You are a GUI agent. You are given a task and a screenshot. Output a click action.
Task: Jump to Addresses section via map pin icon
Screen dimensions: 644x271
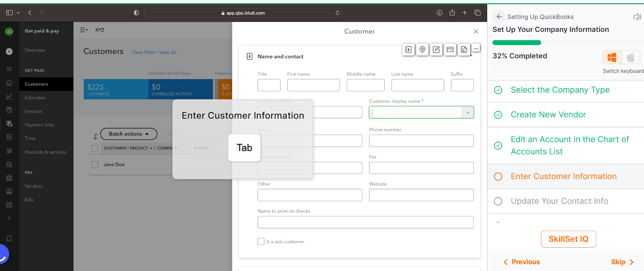(x=422, y=50)
